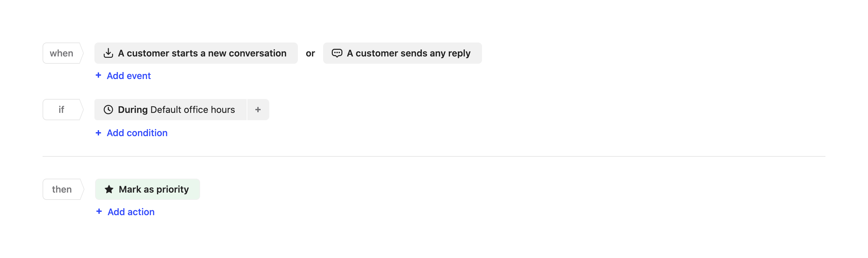Click the 'Default office hours' text
The width and height of the screenshot is (868, 258).
192,110
